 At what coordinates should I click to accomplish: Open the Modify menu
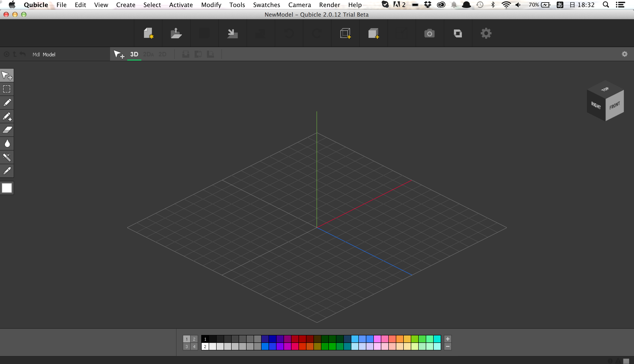pyautogui.click(x=211, y=5)
